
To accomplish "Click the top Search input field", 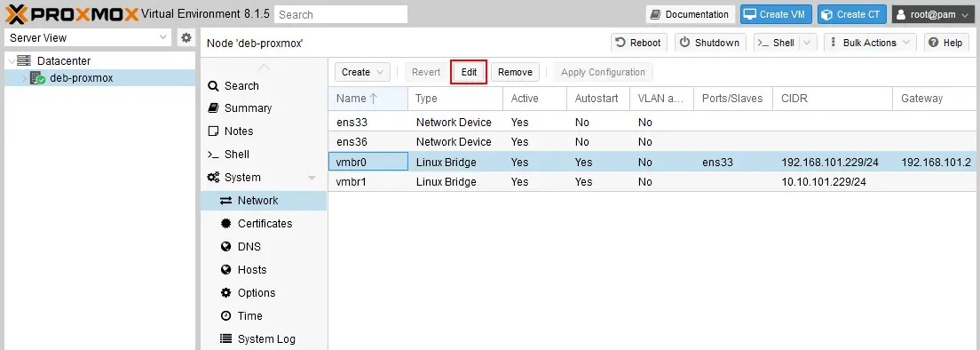I will click(x=341, y=14).
